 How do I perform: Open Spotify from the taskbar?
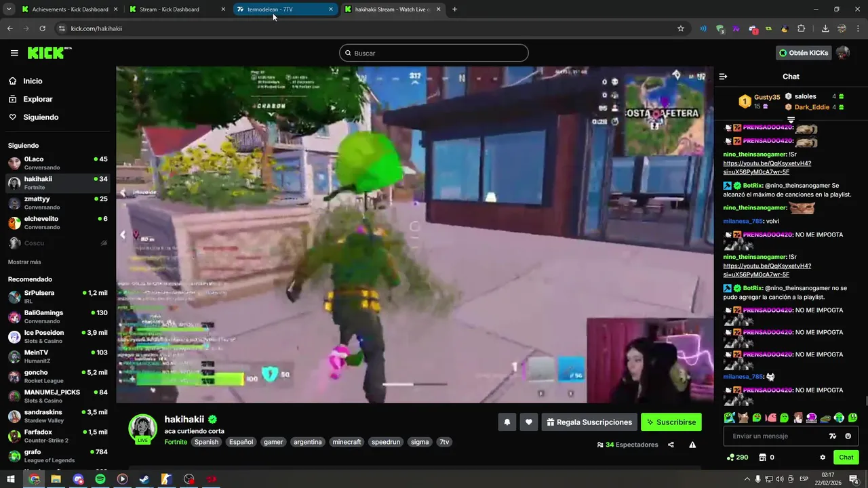(x=100, y=479)
